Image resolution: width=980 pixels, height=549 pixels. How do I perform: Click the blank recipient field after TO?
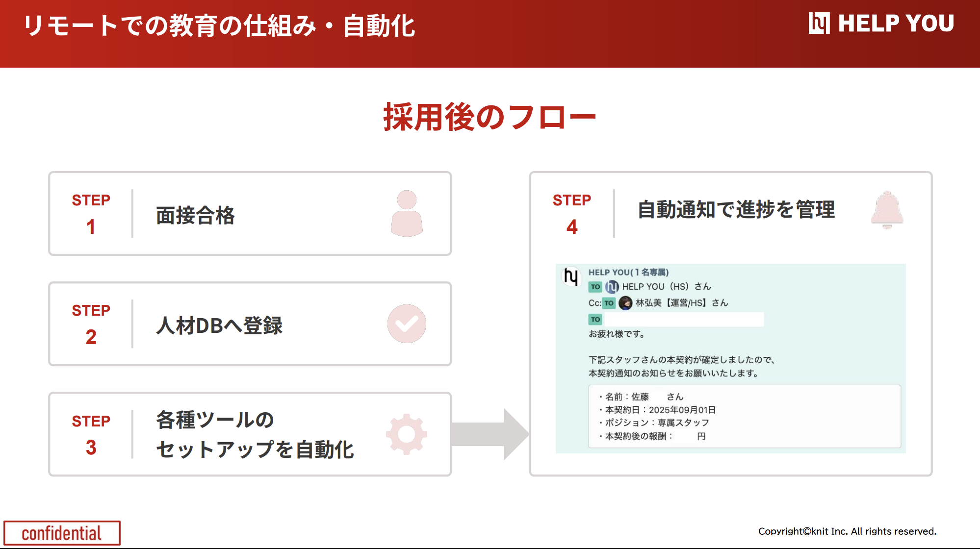(x=684, y=320)
